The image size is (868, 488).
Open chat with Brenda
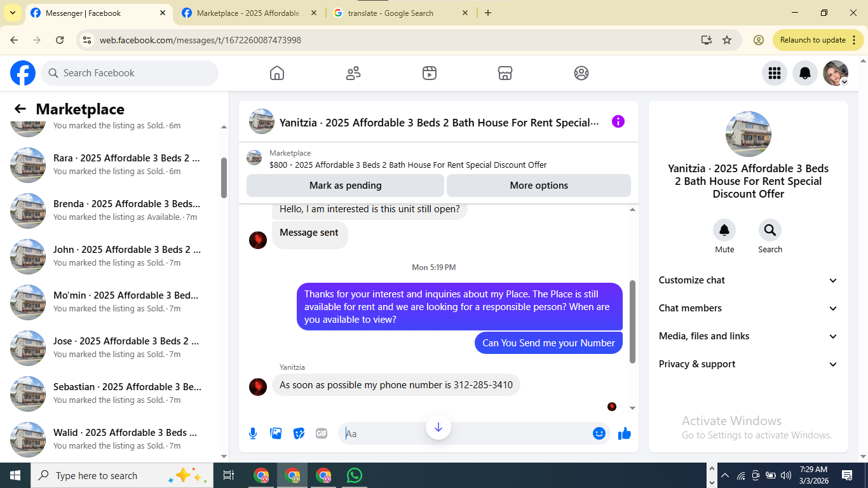click(x=114, y=211)
